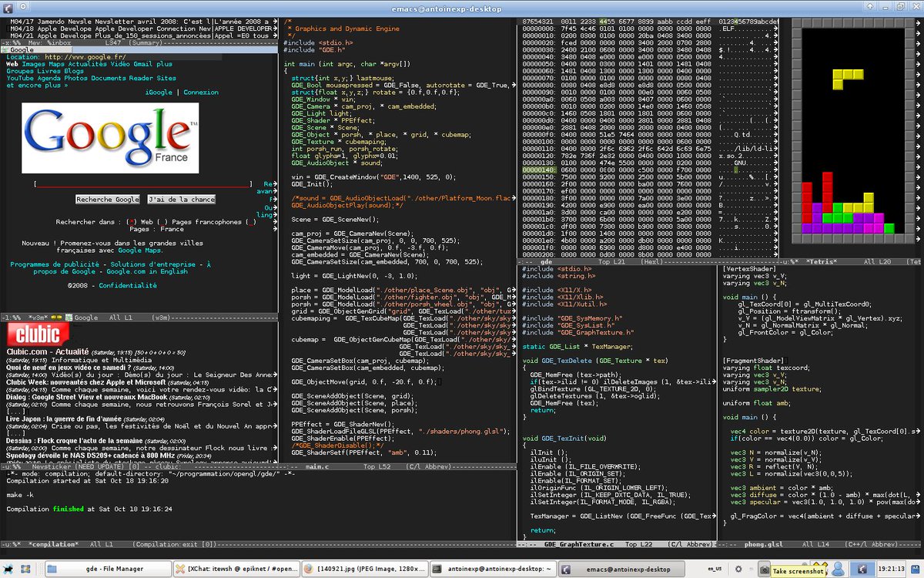Click the Recherche Google button
The width and height of the screenshot is (924, 578).
[107, 199]
